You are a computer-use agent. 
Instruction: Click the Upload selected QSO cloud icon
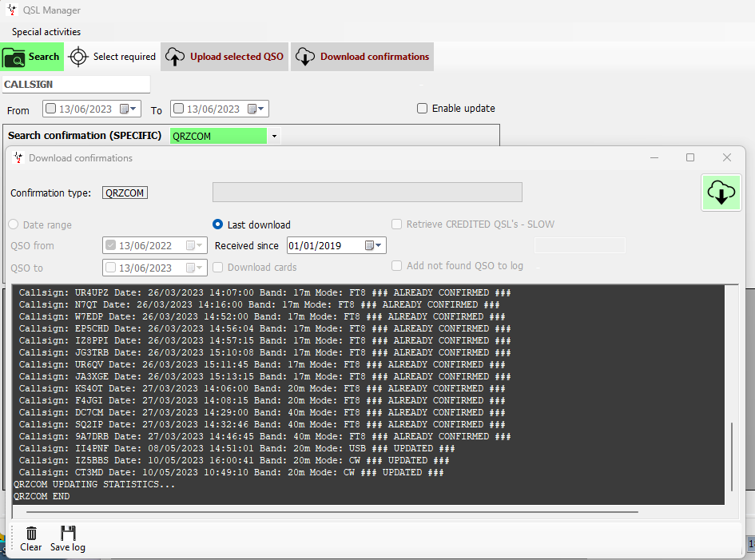coord(175,57)
